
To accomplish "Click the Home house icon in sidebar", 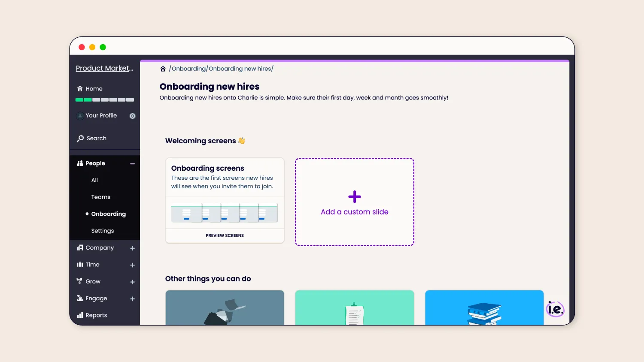I will 80,89.
